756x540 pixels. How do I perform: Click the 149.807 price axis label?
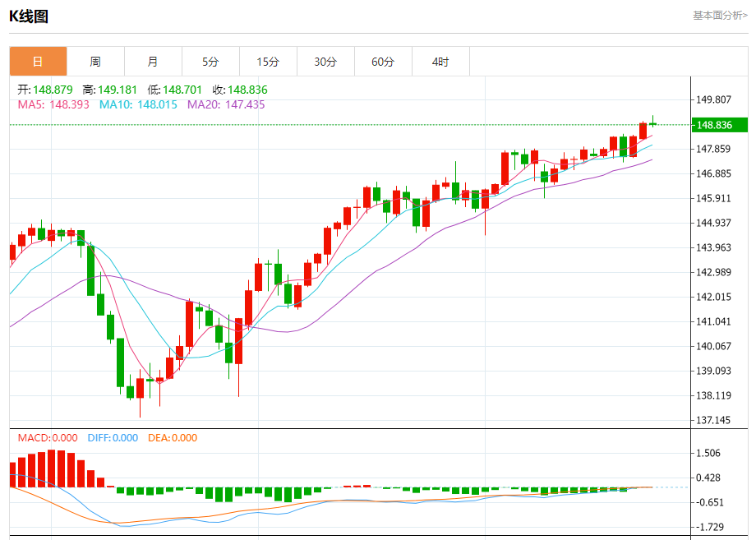coord(713,99)
